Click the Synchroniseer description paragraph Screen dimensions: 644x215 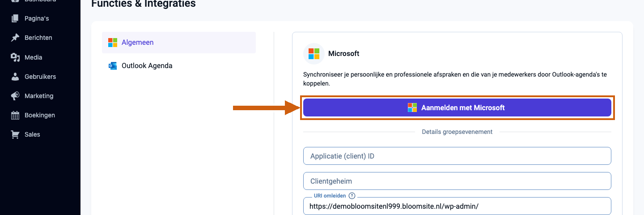455,79
